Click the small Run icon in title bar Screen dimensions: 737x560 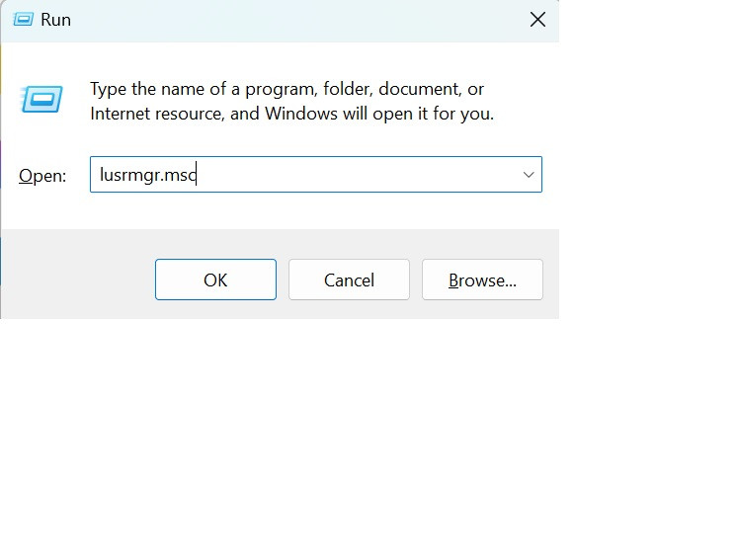(x=22, y=20)
